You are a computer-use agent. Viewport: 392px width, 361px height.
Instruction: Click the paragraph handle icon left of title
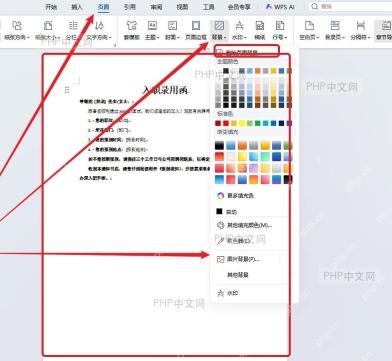pyautogui.click(x=67, y=90)
